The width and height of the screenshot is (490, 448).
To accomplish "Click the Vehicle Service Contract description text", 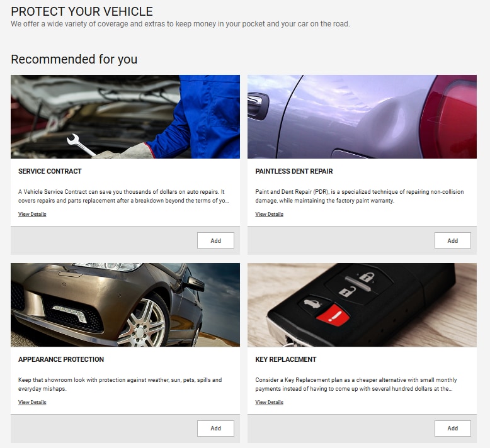I will (x=123, y=196).
